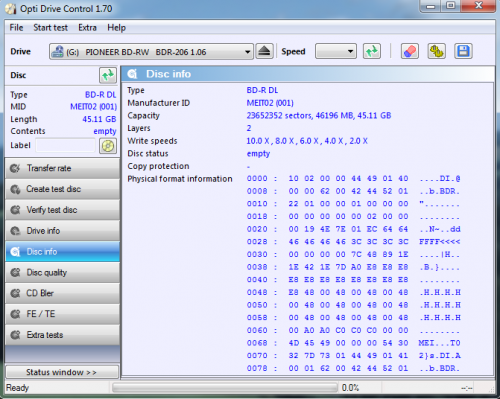Open Extra tests page
Image resolution: width=500 pixels, height=399 pixels.
click(63, 335)
